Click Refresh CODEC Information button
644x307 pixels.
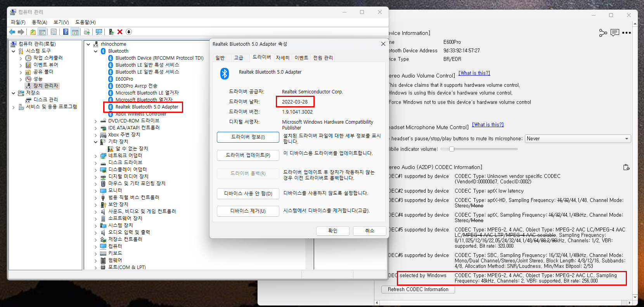[418, 290]
